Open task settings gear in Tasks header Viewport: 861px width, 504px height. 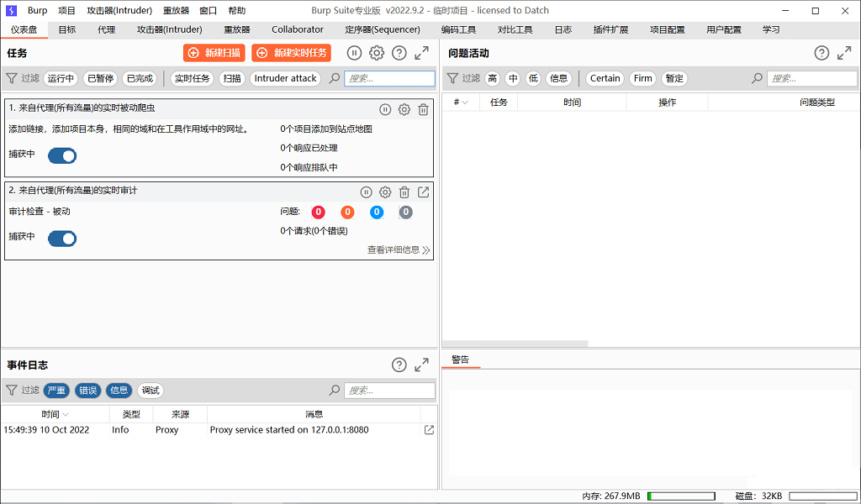tap(377, 53)
